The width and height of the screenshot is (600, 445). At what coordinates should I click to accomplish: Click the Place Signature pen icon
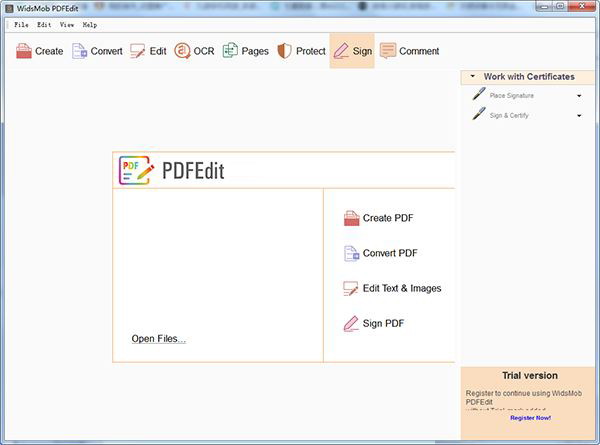[x=479, y=94]
